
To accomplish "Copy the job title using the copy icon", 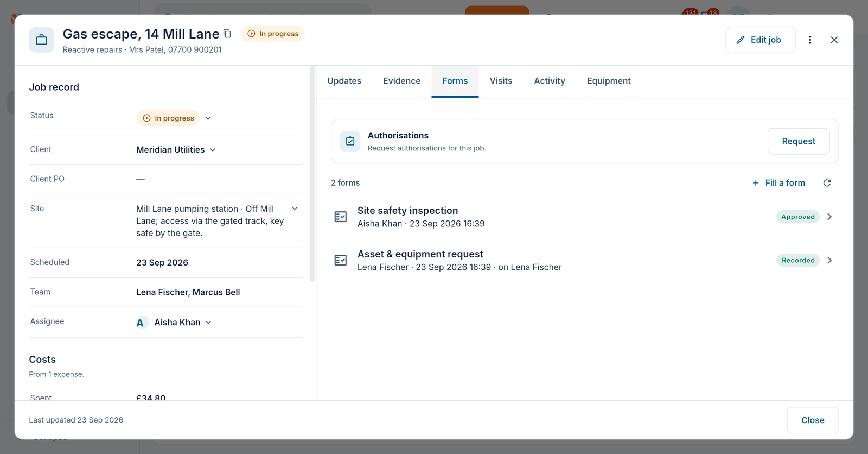I will [x=227, y=34].
